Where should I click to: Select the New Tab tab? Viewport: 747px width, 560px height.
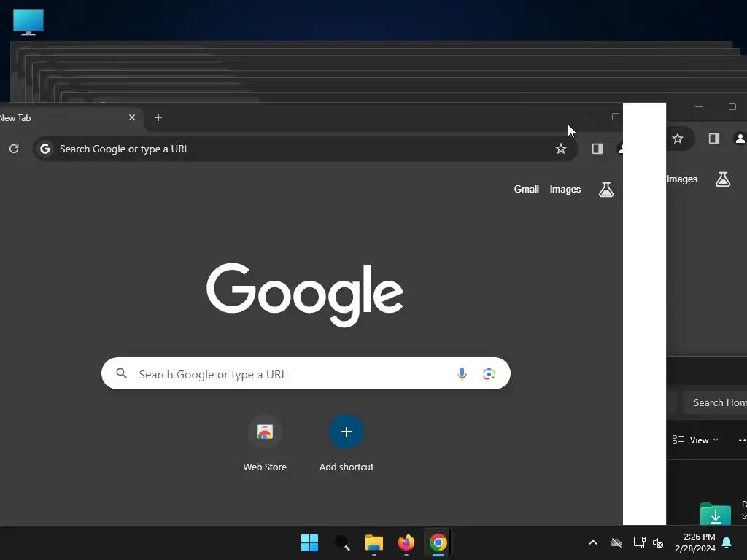pyautogui.click(x=66, y=117)
